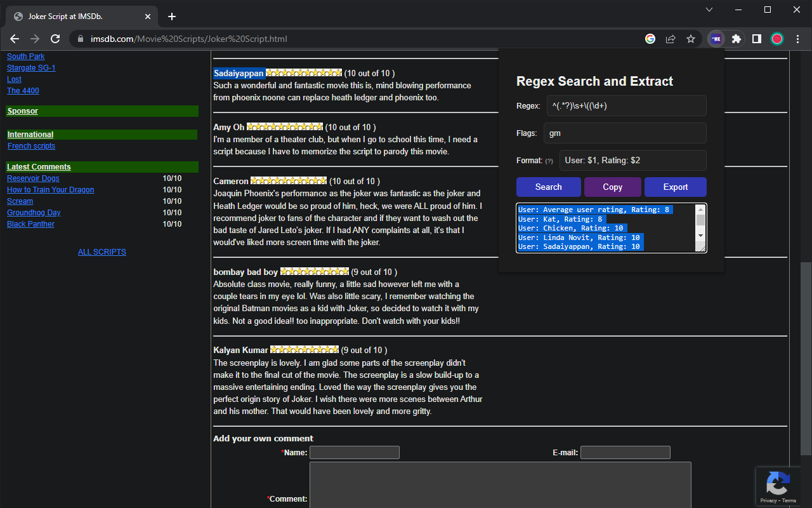Screen dimensions: 812x508
Task: Click the Format input field
Action: click(632, 161)
